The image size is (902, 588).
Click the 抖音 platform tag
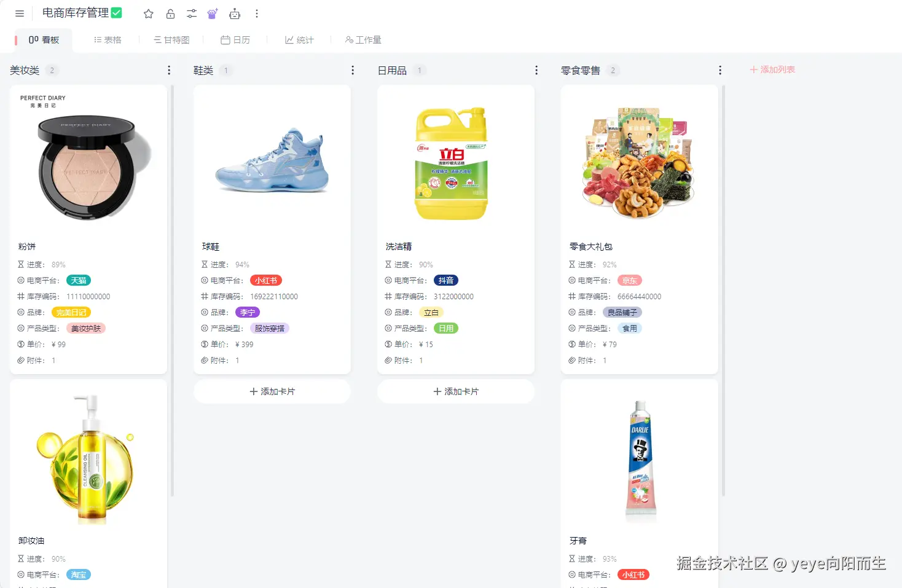(x=446, y=280)
